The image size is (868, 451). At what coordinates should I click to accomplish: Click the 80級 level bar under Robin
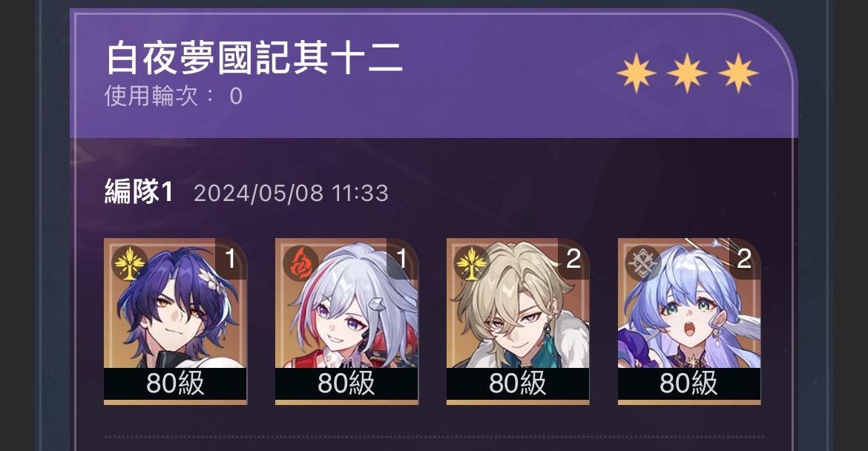[x=688, y=383]
